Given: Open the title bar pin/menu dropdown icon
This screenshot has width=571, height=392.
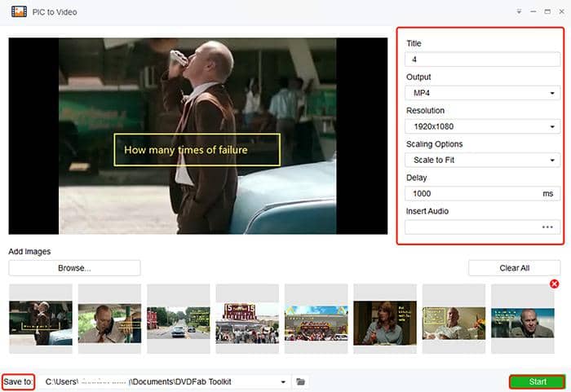Looking at the screenshot, I should (x=519, y=11).
